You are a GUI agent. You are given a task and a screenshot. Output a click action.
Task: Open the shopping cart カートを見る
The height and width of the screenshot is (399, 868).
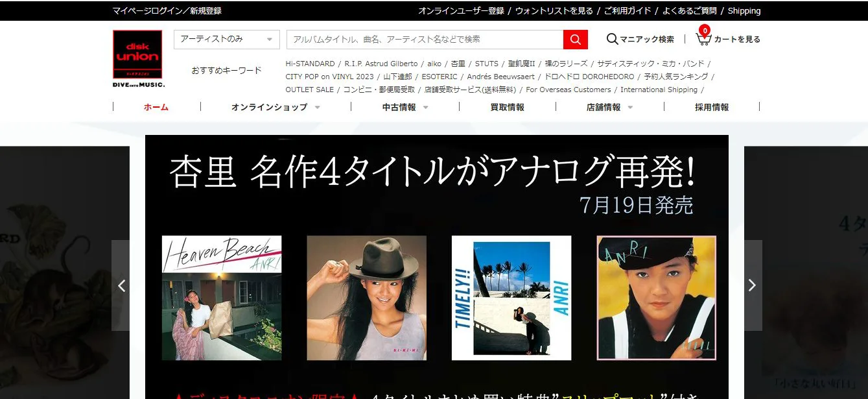click(x=728, y=39)
